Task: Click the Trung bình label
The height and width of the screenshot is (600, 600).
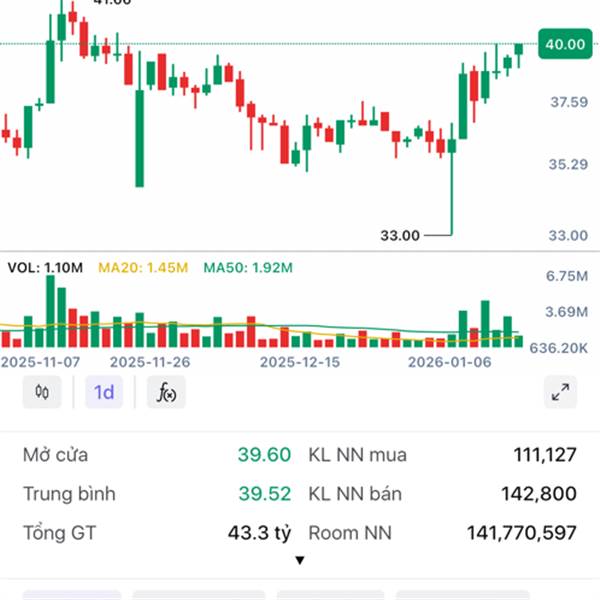Action: [69, 494]
